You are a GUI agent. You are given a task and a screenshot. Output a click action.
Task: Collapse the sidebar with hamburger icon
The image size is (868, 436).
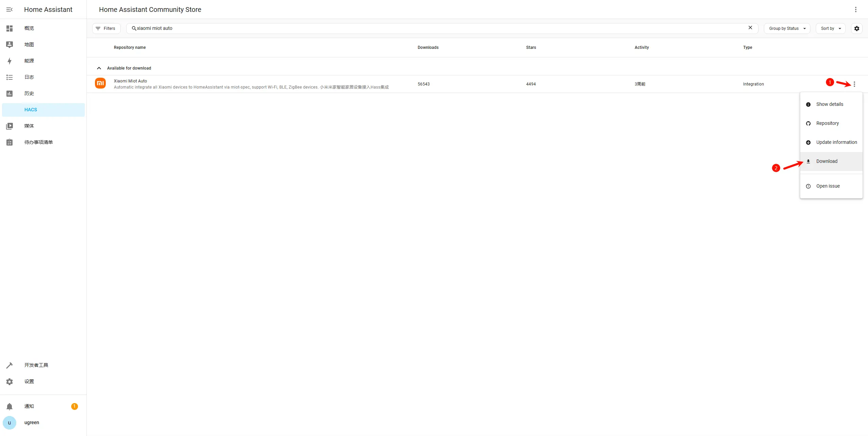9,10
